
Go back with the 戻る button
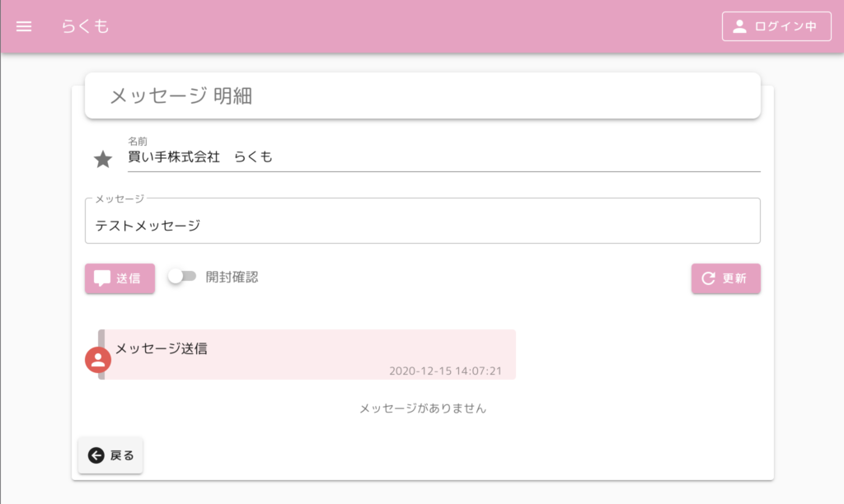[x=110, y=455]
